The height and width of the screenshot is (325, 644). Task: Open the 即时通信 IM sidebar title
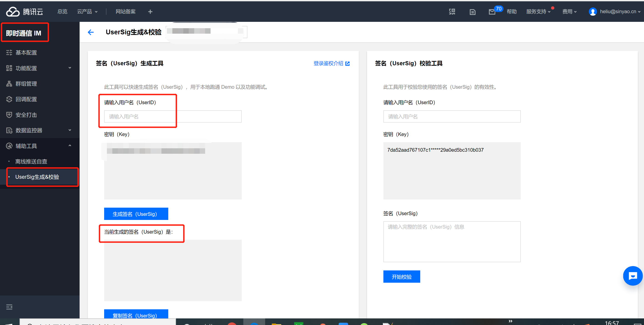click(24, 33)
